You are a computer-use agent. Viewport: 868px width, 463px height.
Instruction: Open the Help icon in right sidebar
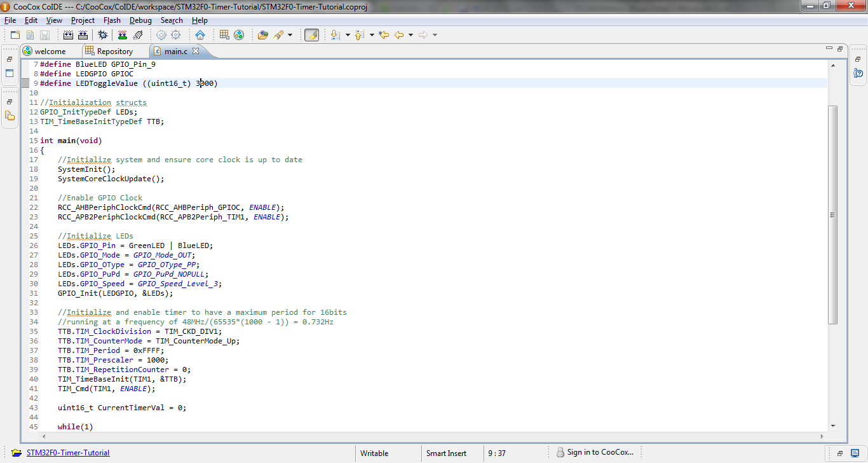(858, 73)
